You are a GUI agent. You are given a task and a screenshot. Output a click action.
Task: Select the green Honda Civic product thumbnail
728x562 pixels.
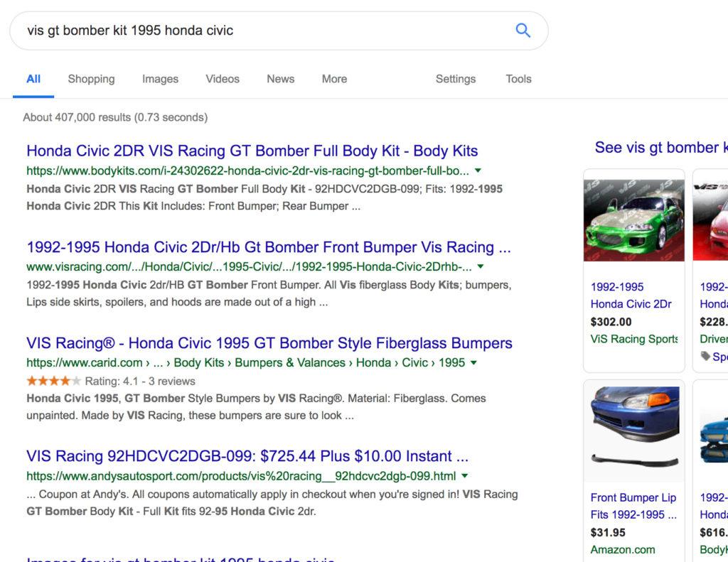pos(633,220)
